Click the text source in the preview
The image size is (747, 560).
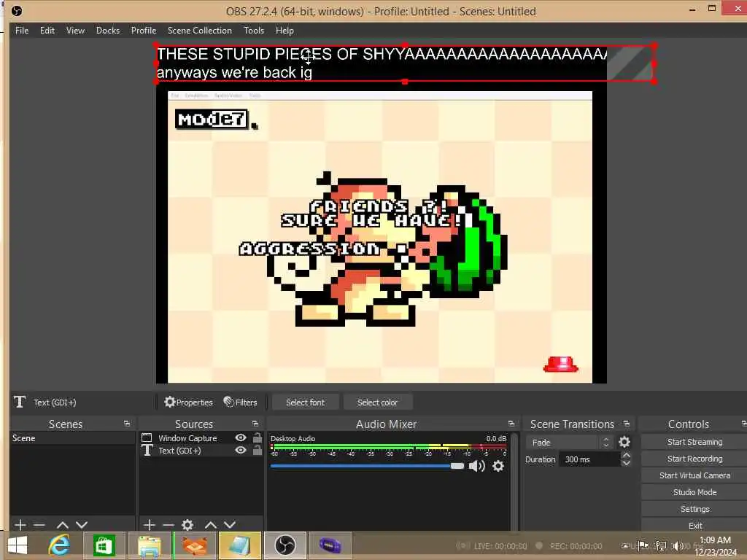pos(404,63)
